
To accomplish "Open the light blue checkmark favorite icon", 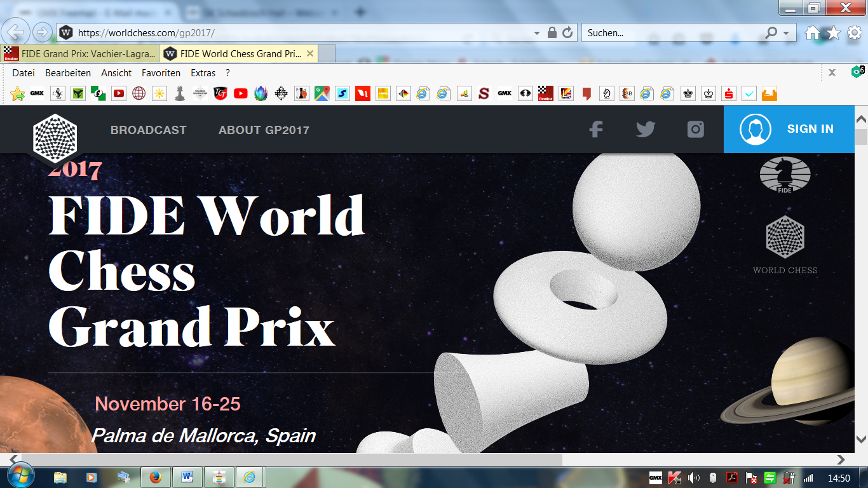I will [749, 94].
